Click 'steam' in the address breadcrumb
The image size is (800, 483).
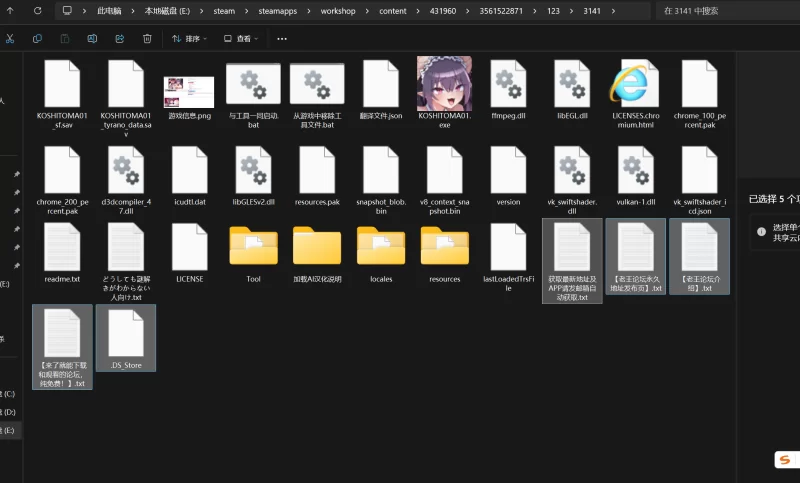pyautogui.click(x=224, y=11)
